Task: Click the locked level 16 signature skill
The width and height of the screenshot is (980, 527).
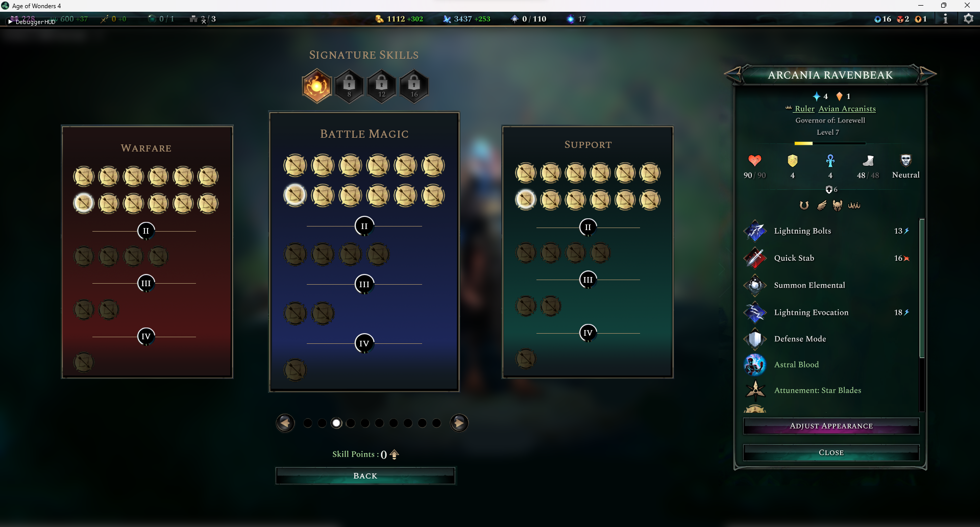Action: pyautogui.click(x=414, y=86)
